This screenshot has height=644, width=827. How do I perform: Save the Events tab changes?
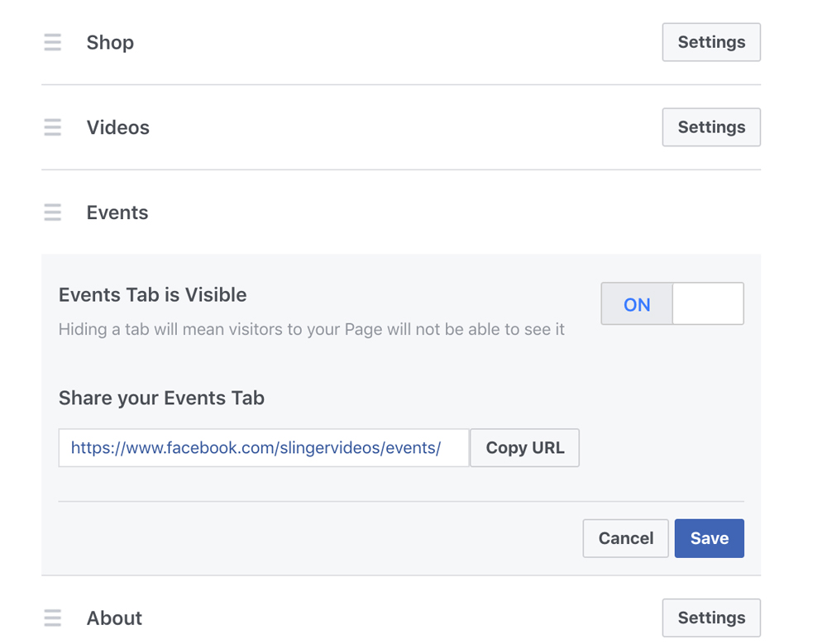(709, 538)
